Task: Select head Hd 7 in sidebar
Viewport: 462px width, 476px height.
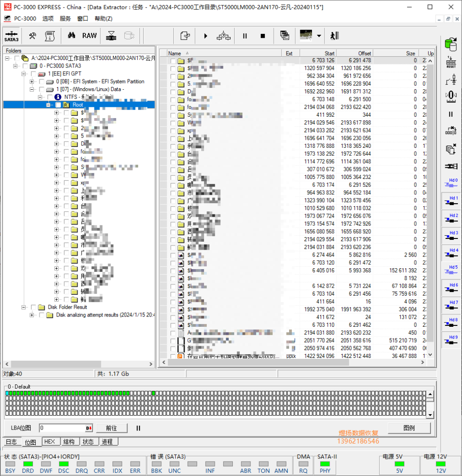Action: click(x=451, y=305)
